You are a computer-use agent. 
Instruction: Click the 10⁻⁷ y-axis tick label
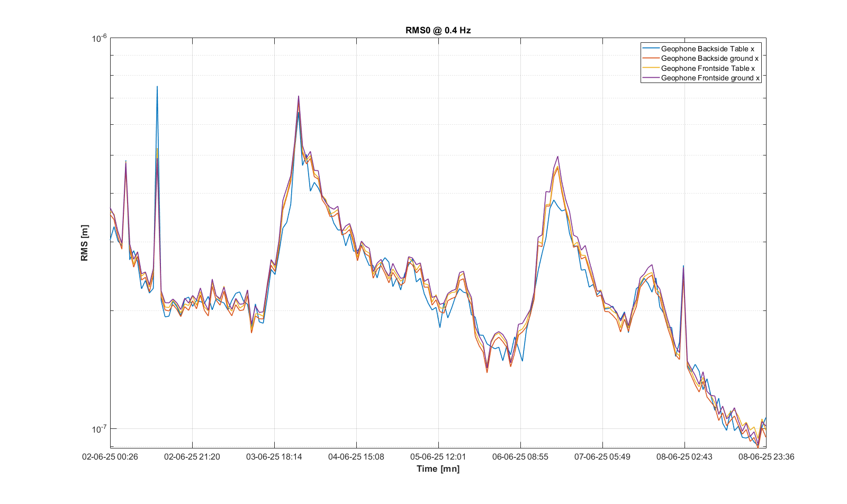click(x=99, y=429)
